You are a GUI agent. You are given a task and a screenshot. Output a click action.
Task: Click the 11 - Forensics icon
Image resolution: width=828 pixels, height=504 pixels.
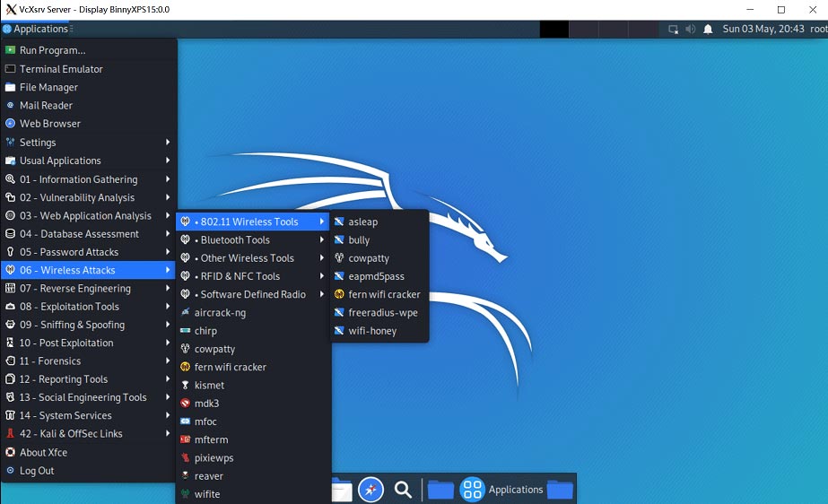point(10,361)
